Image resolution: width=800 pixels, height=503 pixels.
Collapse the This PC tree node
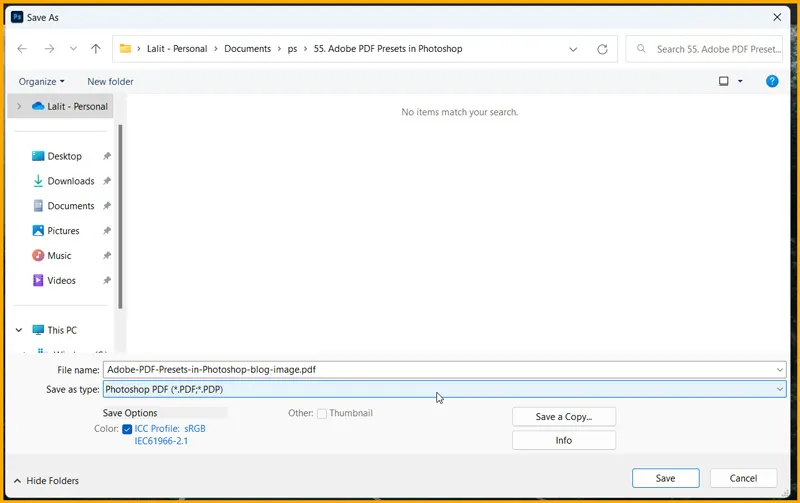(19, 330)
